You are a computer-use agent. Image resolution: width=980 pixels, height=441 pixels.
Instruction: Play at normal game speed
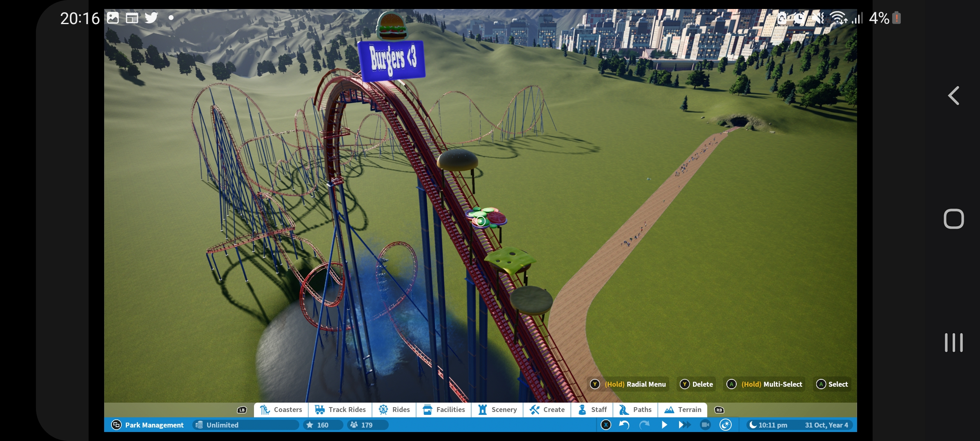pos(664,425)
